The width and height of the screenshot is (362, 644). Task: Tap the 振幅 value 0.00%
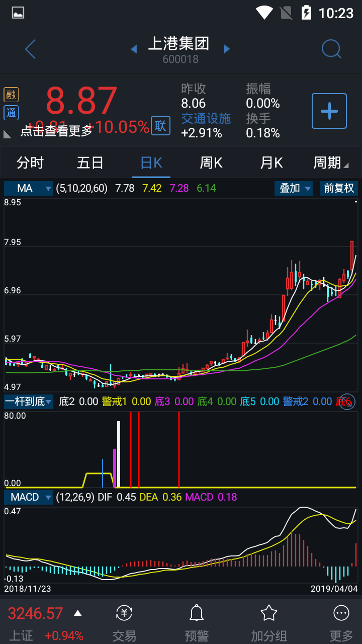[263, 104]
